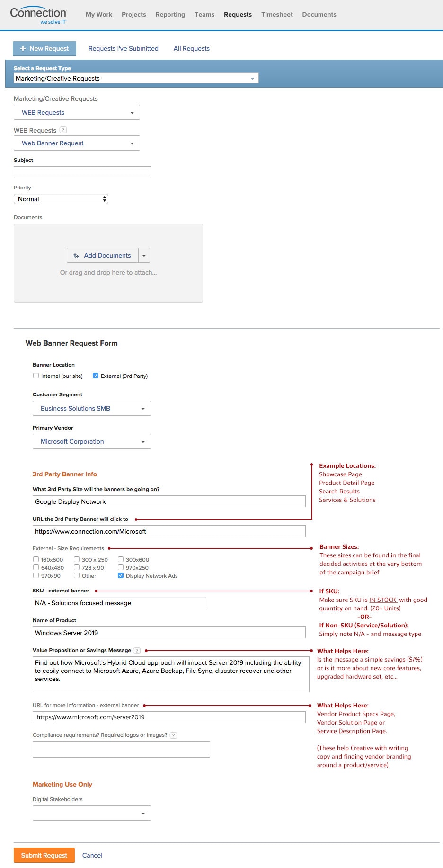Viewport: 443px width, 868px height.
Task: Click the Submit Request button
Action: coord(44,855)
